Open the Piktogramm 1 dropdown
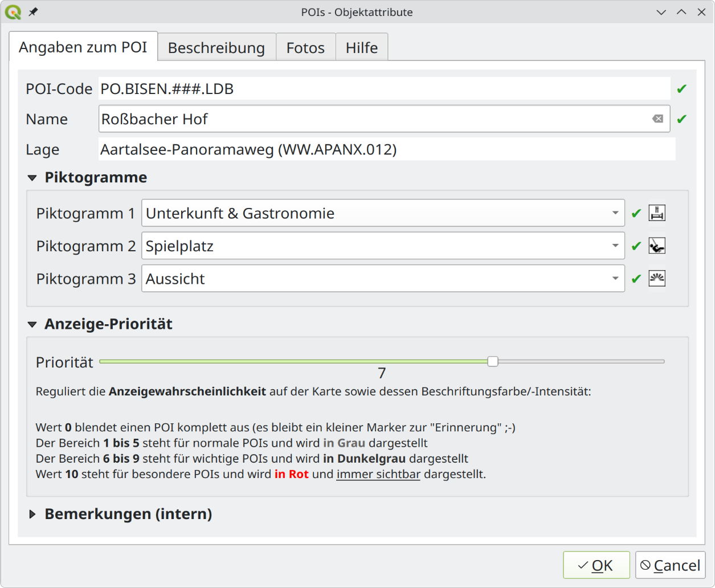Viewport: 715px width, 588px height. (383, 213)
